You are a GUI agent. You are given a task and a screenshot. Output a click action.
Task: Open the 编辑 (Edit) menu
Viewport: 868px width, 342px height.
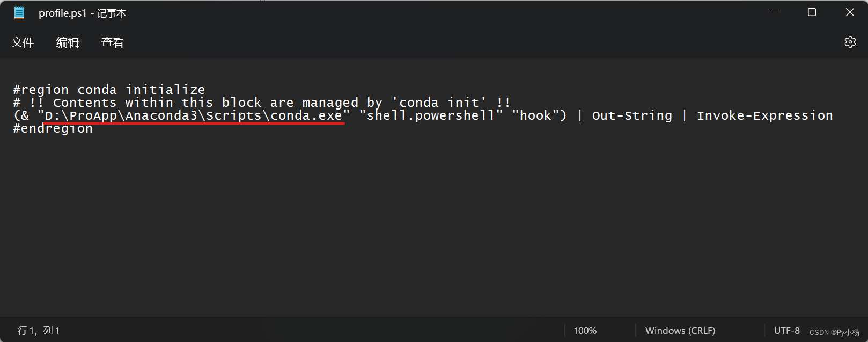click(x=68, y=42)
